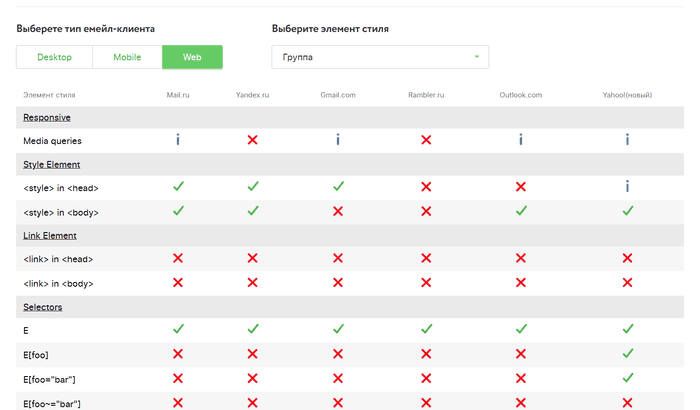Click the red cross for style in head under Outlook.com
The height and width of the screenshot is (410, 700).
click(x=520, y=187)
